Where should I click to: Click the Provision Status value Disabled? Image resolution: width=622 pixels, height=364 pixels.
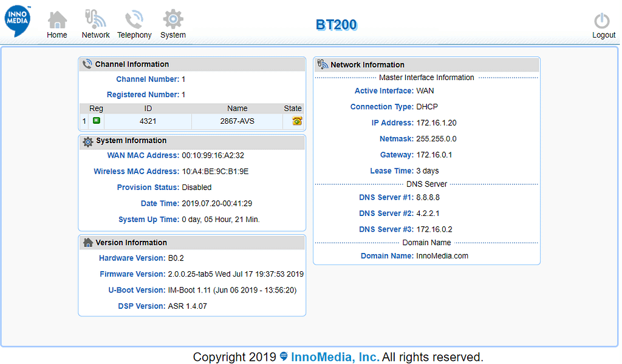click(196, 187)
